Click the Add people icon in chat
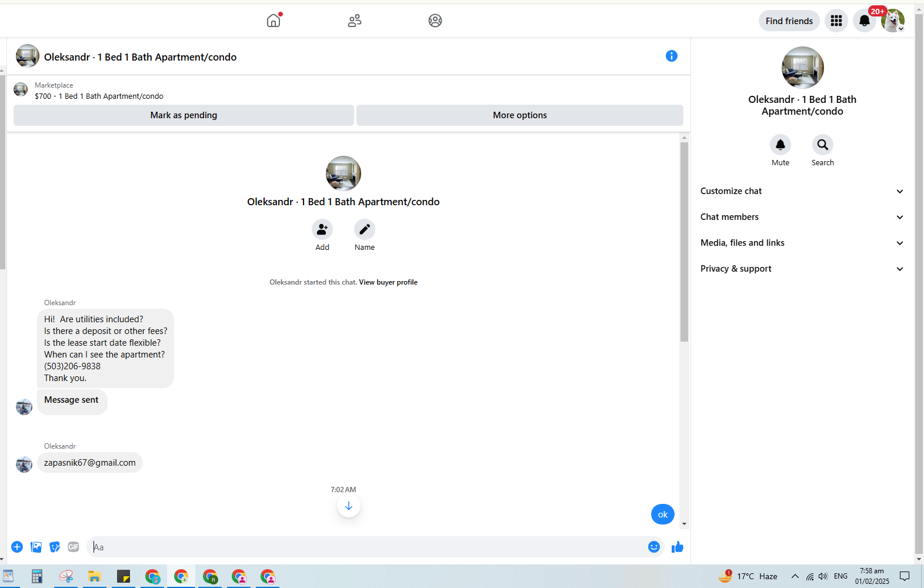Image resolution: width=924 pixels, height=588 pixels. coord(322,229)
